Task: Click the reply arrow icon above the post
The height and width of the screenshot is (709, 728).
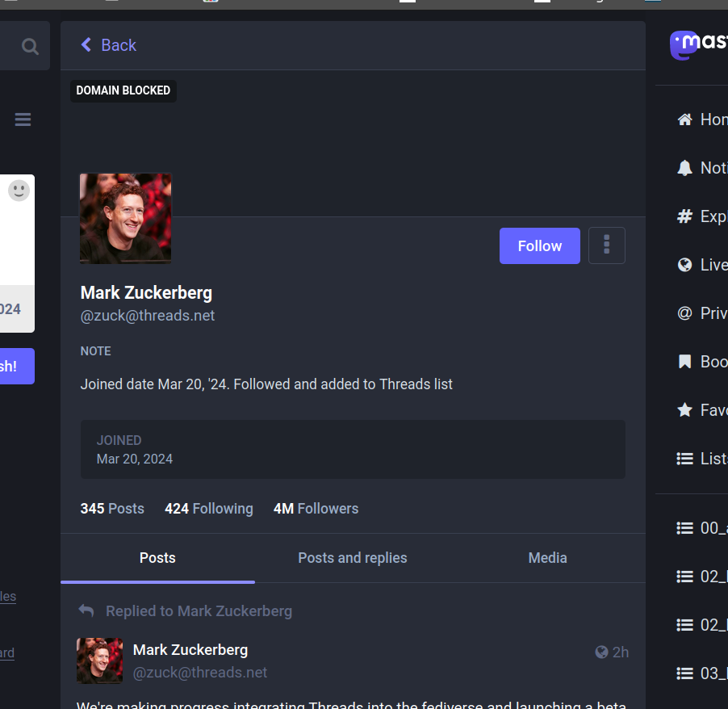Action: 86,610
